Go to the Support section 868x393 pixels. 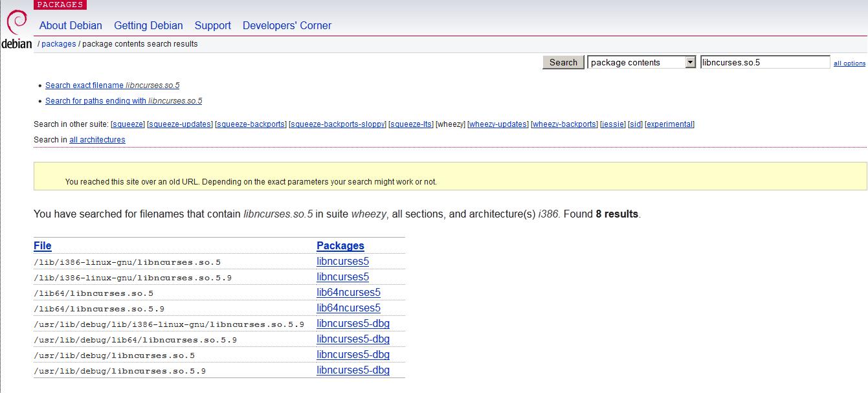click(212, 26)
